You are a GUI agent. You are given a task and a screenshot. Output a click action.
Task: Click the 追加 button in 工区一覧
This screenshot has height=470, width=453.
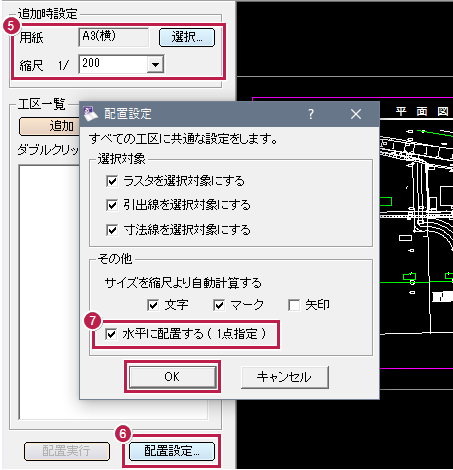tap(49, 126)
